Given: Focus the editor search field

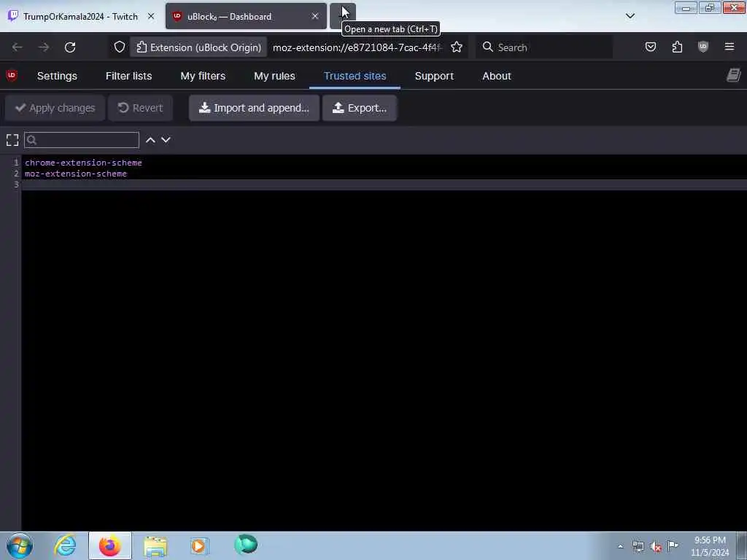Looking at the screenshot, I should click(x=82, y=140).
